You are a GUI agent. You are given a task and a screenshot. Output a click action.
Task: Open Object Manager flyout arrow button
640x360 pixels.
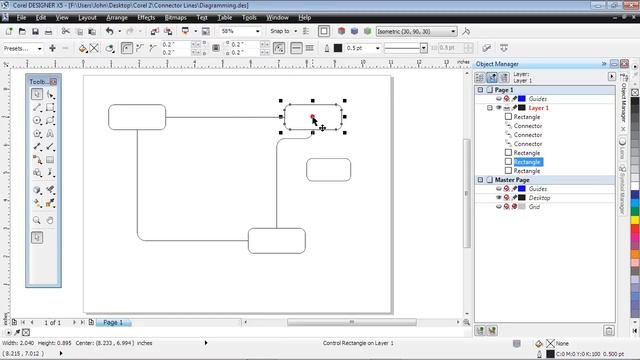[x=611, y=77]
